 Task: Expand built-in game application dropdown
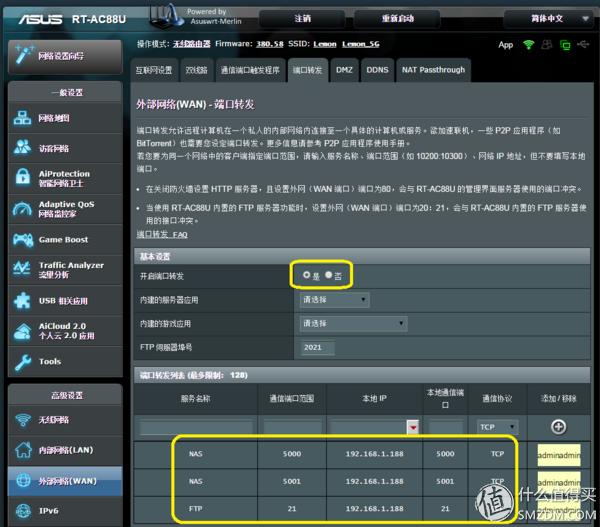[354, 324]
